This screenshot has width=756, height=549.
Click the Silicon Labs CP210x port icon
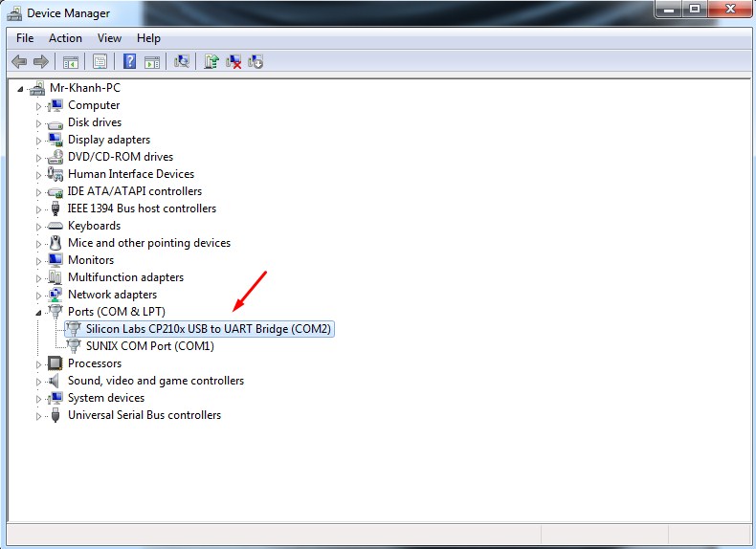coord(74,329)
